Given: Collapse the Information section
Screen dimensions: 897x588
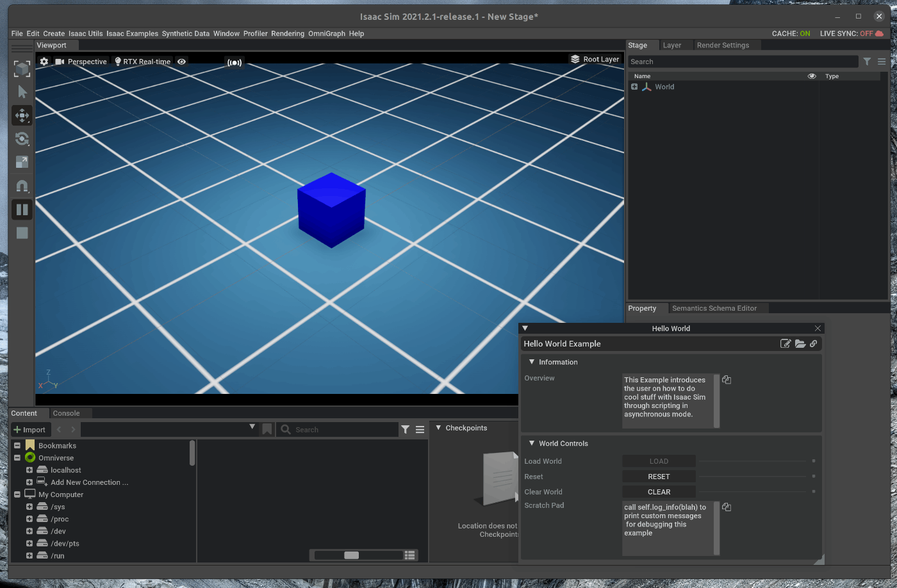Looking at the screenshot, I should [x=532, y=362].
